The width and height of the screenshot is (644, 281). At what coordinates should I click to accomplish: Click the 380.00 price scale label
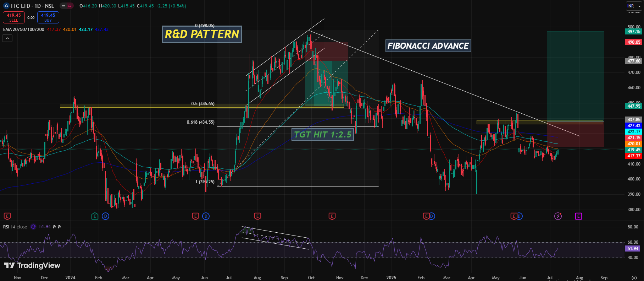pyautogui.click(x=634, y=210)
